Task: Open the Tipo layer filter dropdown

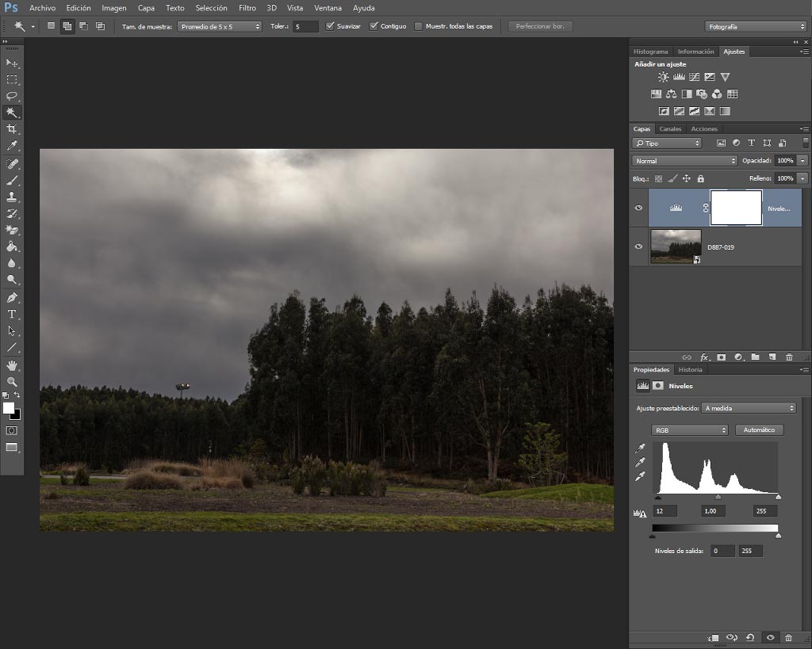Action: pyautogui.click(x=667, y=143)
